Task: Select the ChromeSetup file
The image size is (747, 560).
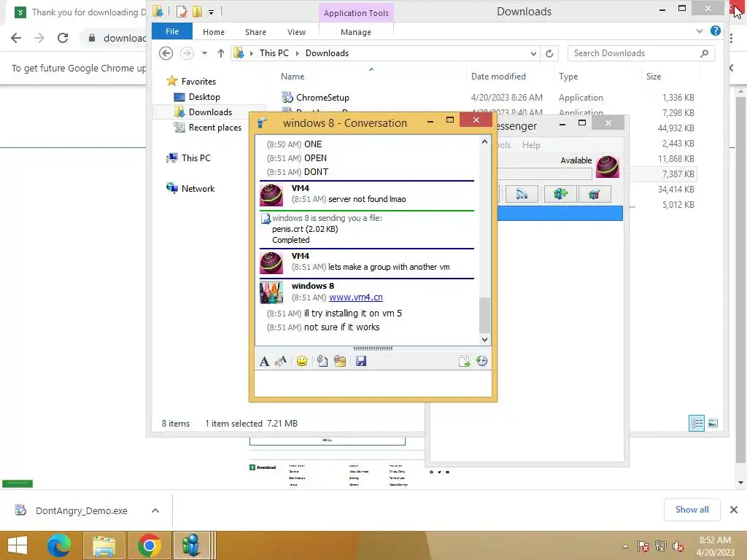Action: [322, 98]
